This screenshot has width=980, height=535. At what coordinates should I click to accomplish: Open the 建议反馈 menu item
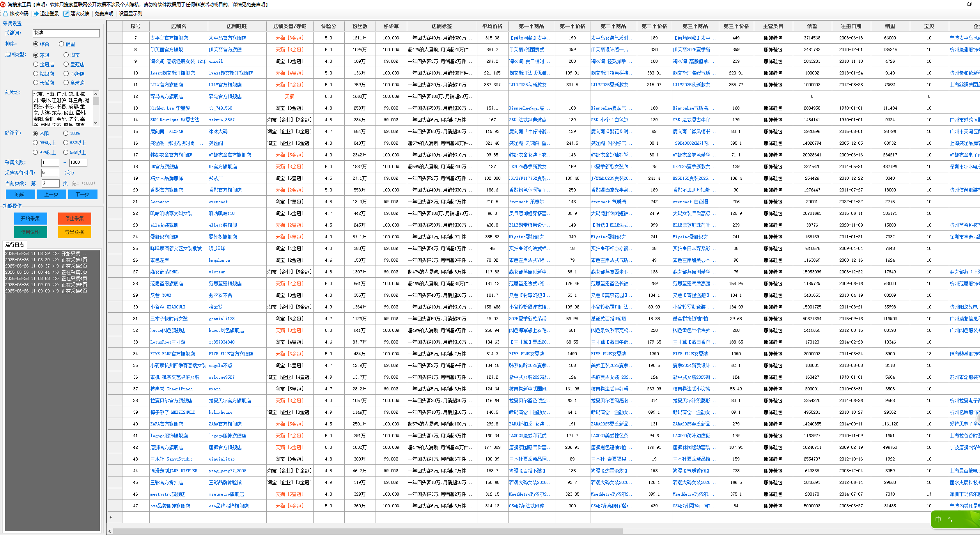pyautogui.click(x=80, y=14)
